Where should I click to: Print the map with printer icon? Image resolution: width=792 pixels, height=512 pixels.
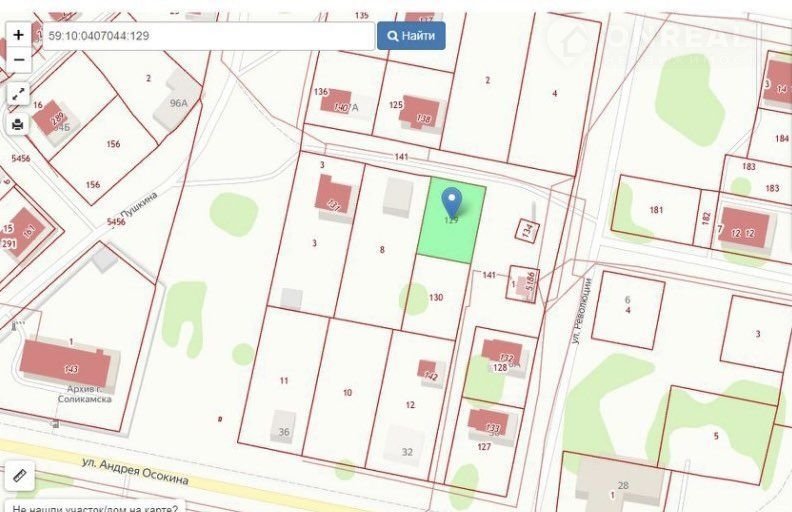click(18, 124)
